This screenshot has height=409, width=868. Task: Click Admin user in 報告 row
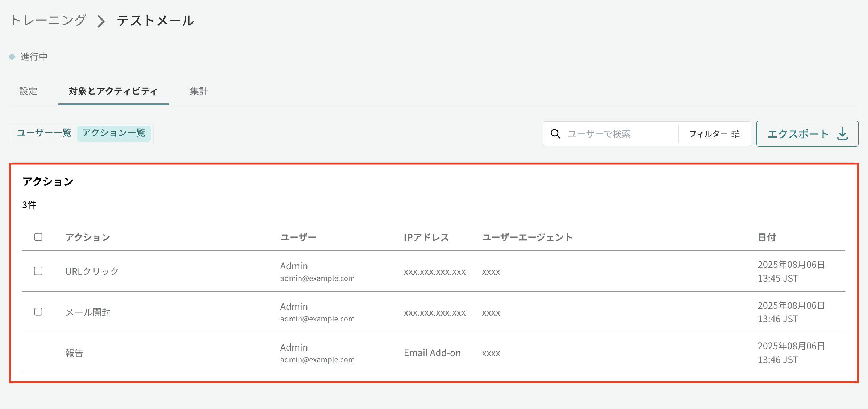[294, 347]
